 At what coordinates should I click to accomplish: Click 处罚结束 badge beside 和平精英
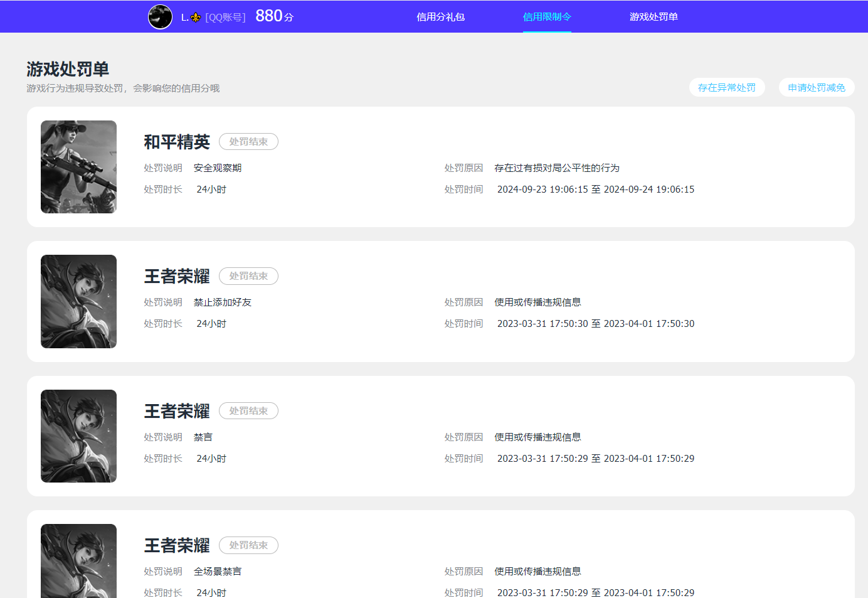248,142
